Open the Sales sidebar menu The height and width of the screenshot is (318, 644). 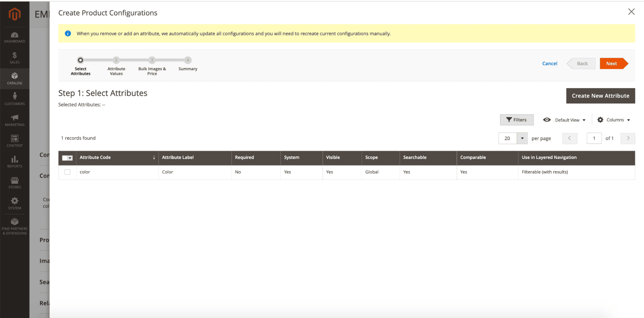click(x=14, y=58)
